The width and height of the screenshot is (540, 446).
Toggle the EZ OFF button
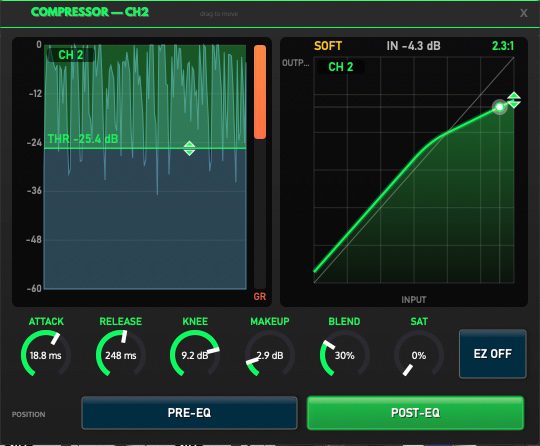coord(492,354)
